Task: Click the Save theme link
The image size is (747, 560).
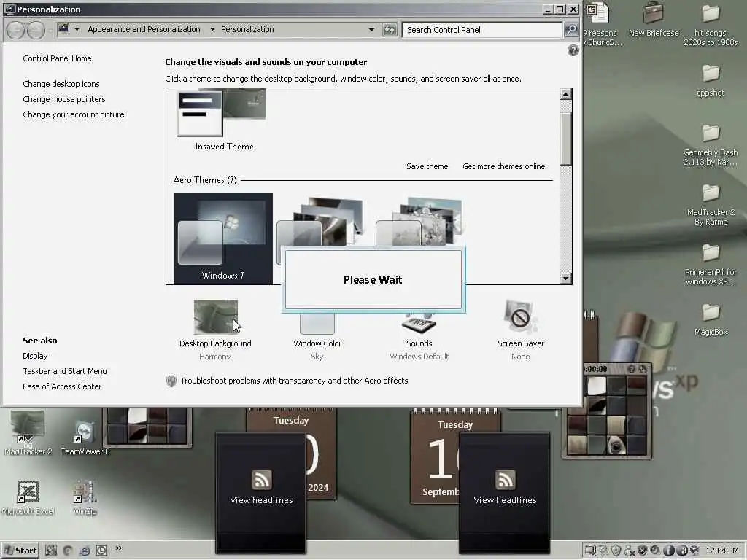Action: (x=427, y=166)
